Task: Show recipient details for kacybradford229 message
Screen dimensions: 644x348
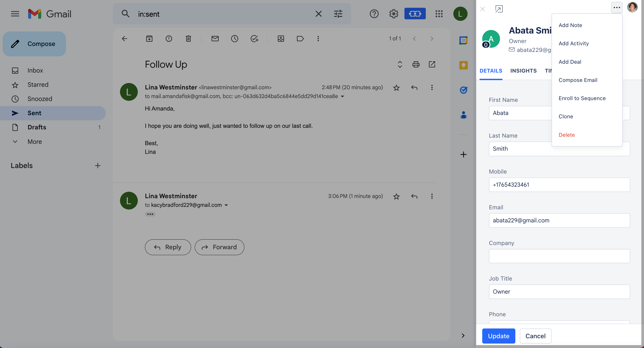Action: point(226,205)
